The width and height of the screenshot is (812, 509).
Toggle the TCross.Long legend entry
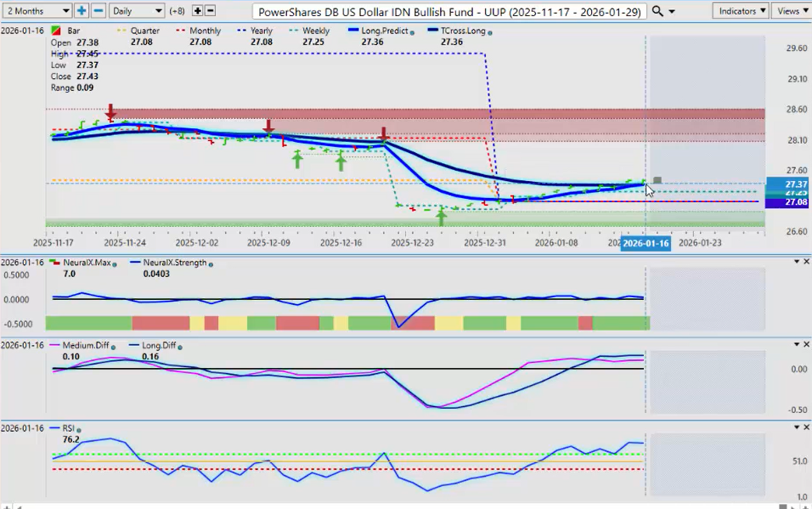[459, 31]
